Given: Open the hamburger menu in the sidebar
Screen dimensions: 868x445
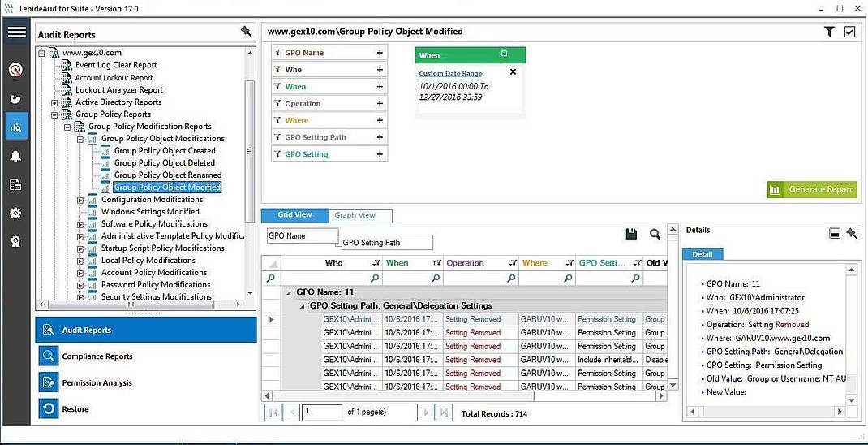Looking at the screenshot, I should 16,32.
